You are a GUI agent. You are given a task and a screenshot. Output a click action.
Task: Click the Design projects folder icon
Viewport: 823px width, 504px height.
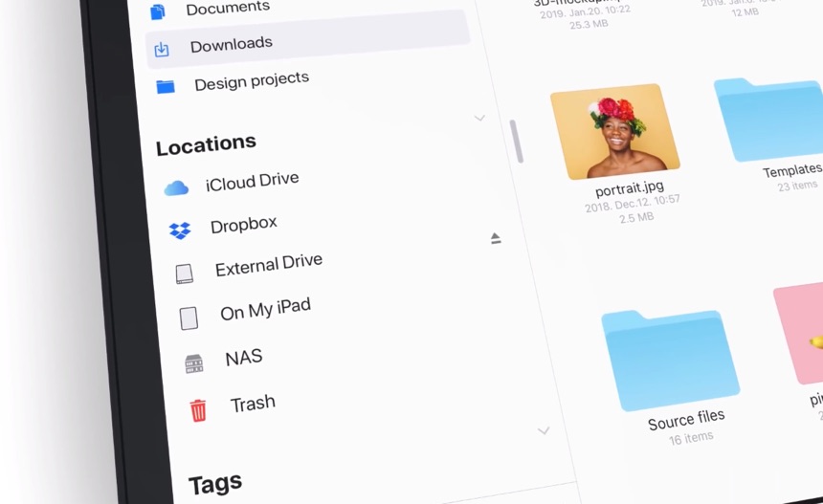(166, 86)
